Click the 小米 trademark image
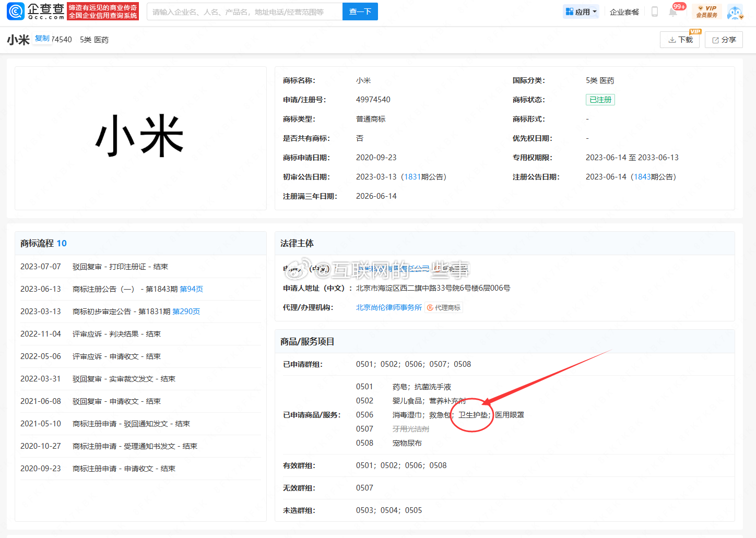Image resolution: width=756 pixels, height=538 pixels. [x=140, y=138]
